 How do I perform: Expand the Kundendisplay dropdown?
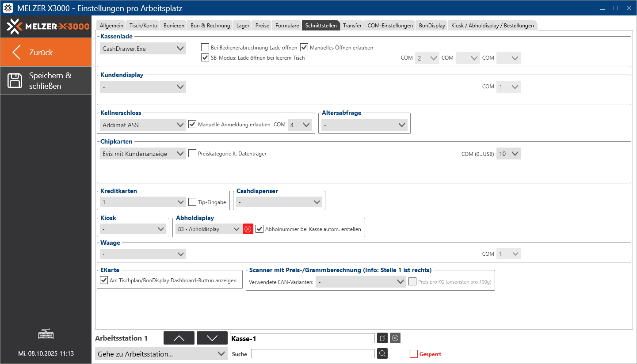(x=143, y=87)
